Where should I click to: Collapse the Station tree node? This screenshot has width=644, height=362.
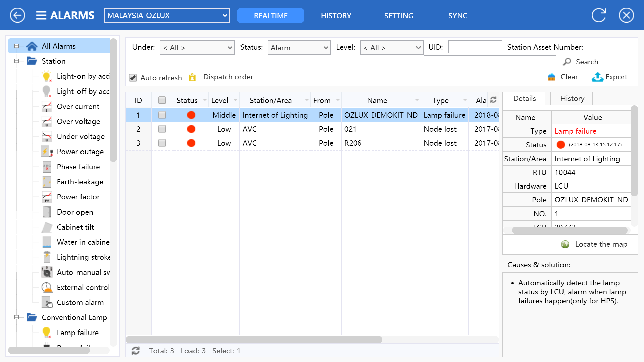(16, 61)
